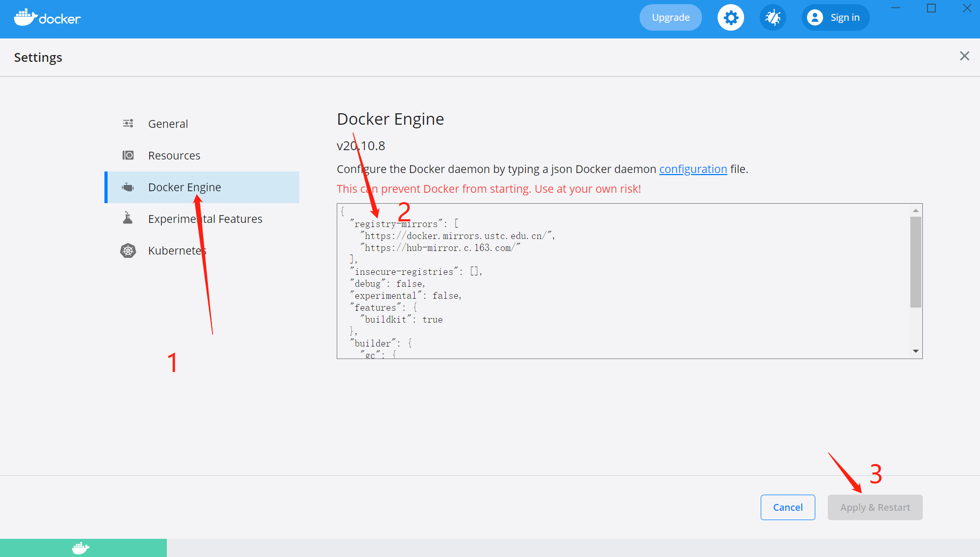This screenshot has width=980, height=557.
Task: Minimize the Docker Desktop window
Action: coord(896,8)
